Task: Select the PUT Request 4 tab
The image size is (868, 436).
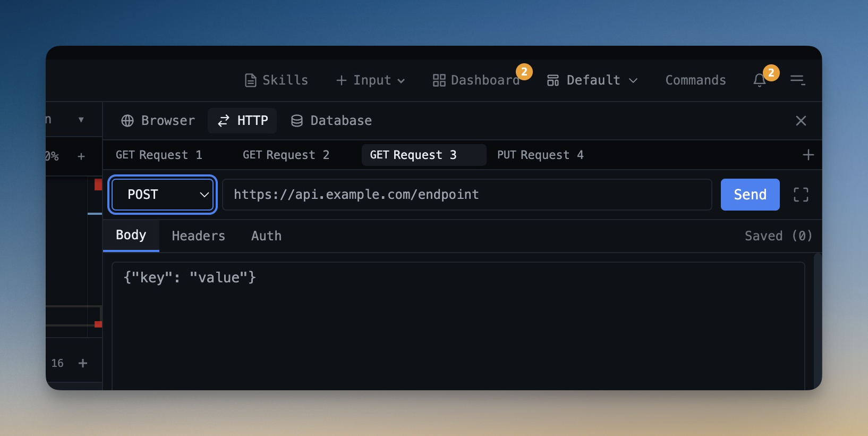Action: (540, 155)
